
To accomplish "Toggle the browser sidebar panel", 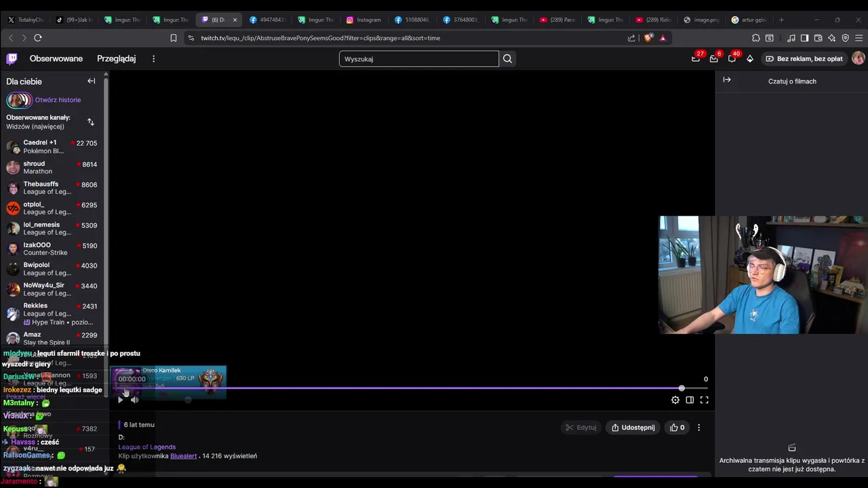I will pyautogui.click(x=804, y=38).
